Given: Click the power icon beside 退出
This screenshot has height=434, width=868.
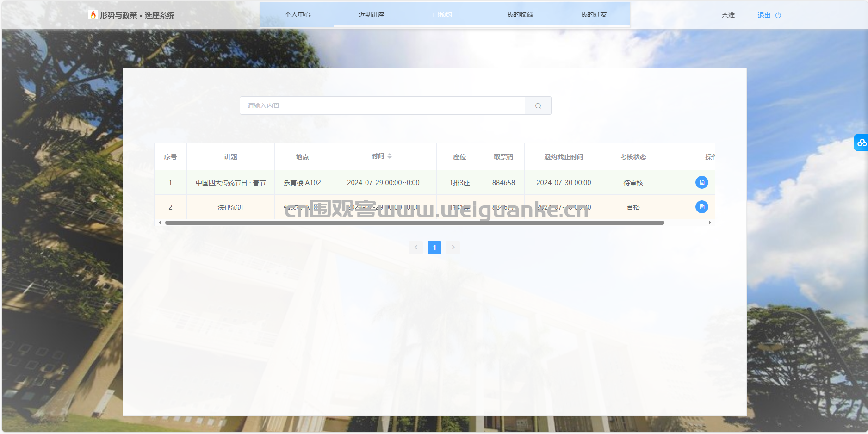Looking at the screenshot, I should [x=778, y=15].
